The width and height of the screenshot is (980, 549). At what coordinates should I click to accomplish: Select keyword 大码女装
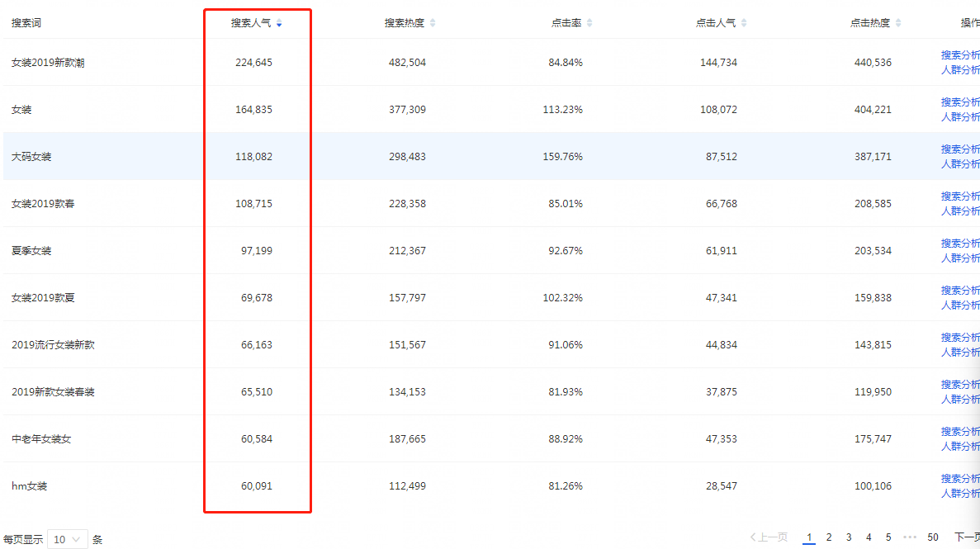pyautogui.click(x=31, y=156)
